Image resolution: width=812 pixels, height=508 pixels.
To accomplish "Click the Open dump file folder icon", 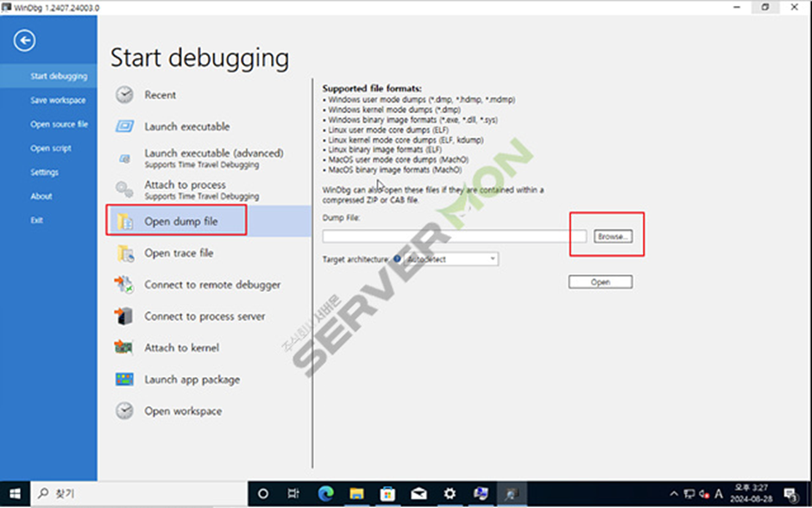I will pyautogui.click(x=125, y=221).
